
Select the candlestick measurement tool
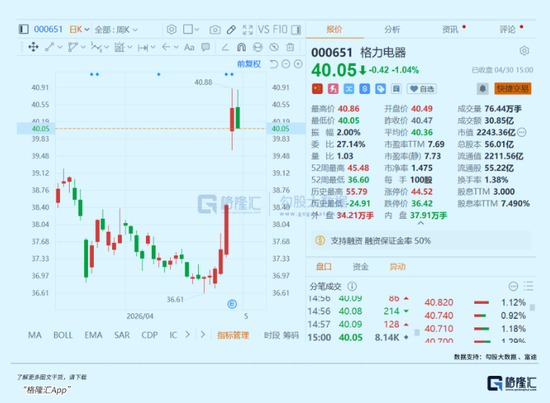click(120, 47)
